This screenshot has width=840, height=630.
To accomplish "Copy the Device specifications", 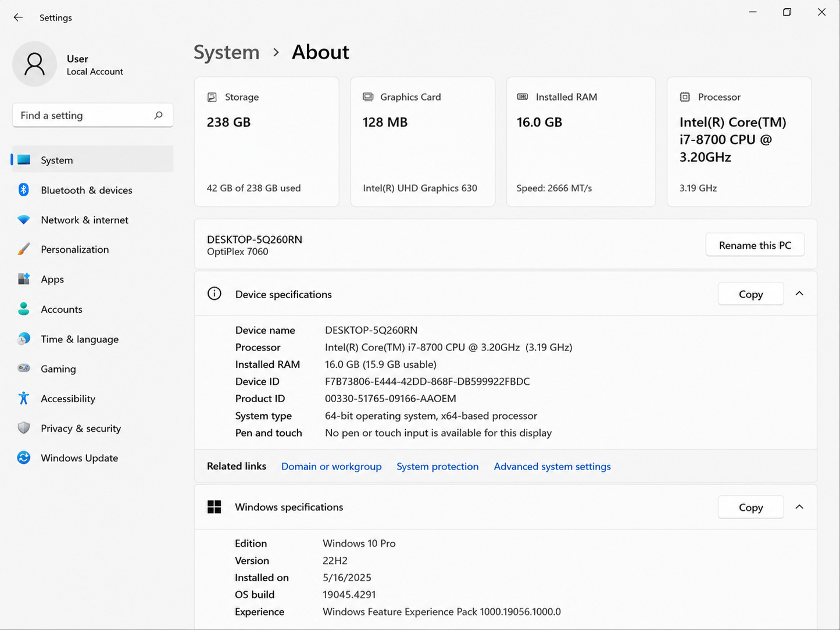I will tap(750, 294).
